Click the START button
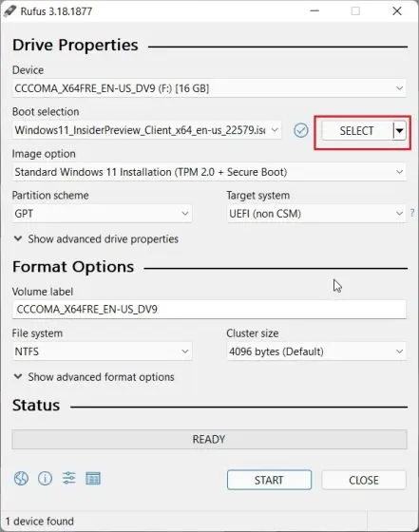 (x=269, y=480)
